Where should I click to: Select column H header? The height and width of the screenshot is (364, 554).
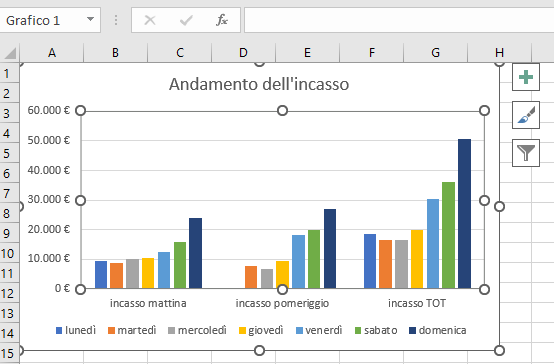click(499, 53)
